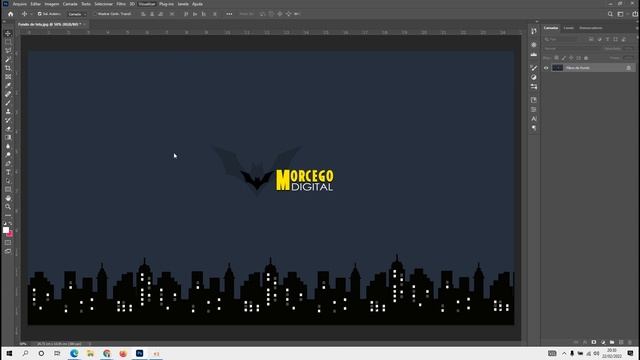Open the Visualizar menu
The height and width of the screenshot is (360, 640).
pos(147,4)
